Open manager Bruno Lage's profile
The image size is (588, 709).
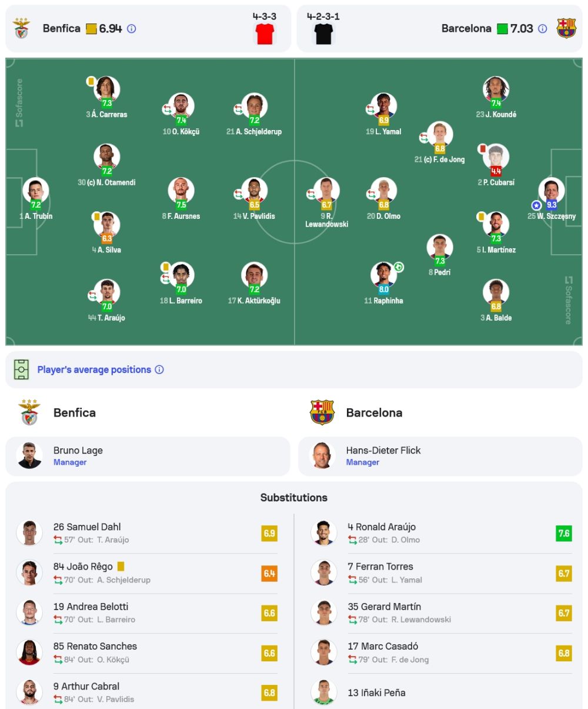coord(148,456)
